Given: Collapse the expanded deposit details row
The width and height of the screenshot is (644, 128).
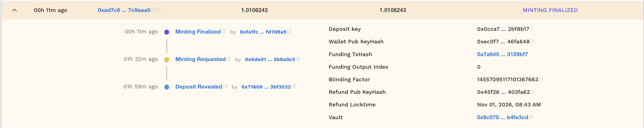Looking at the screenshot, I should (14, 10).
